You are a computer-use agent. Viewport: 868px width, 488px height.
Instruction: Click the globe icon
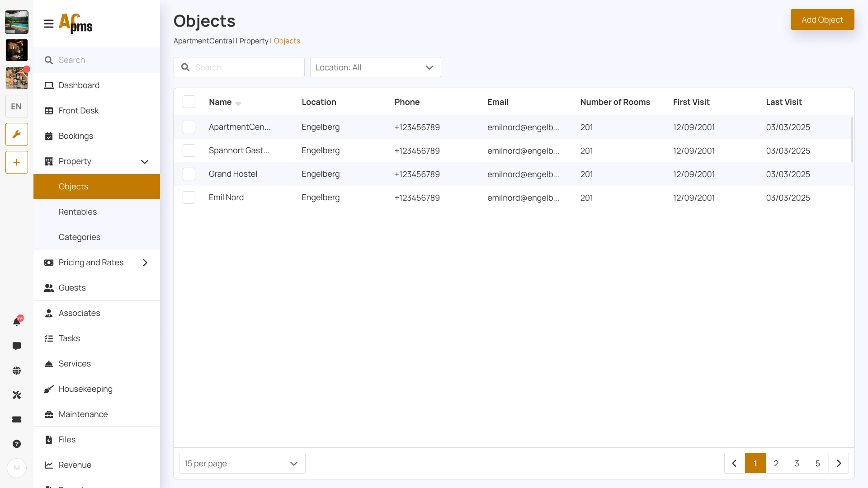tap(17, 371)
